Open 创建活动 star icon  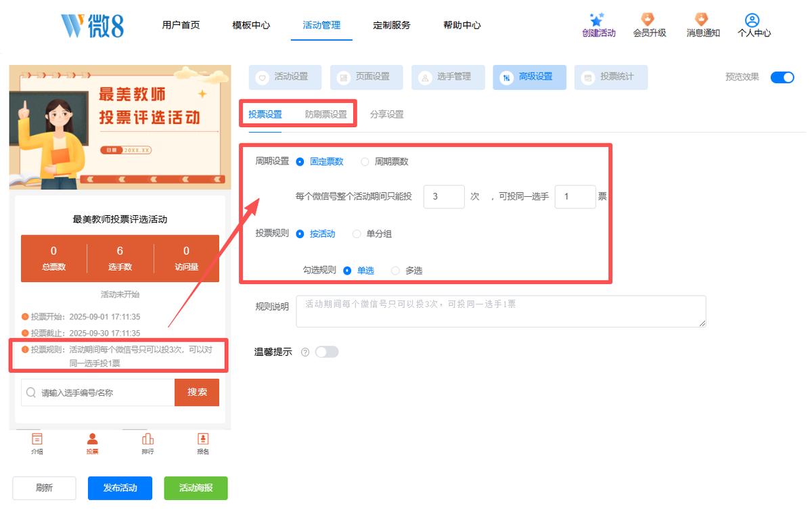(x=597, y=20)
